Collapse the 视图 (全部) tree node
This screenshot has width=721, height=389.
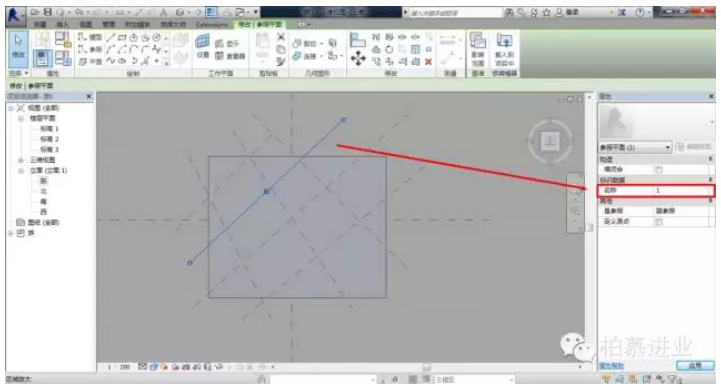coord(11,108)
